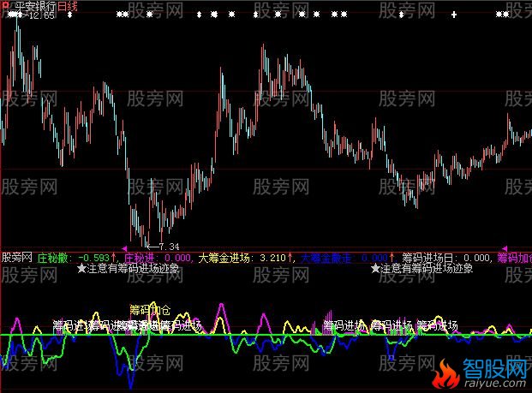This screenshot has width=532, height=393.
Task: Click the right ★注意有筹码进场迹象 annotation
Action: [x=421, y=269]
